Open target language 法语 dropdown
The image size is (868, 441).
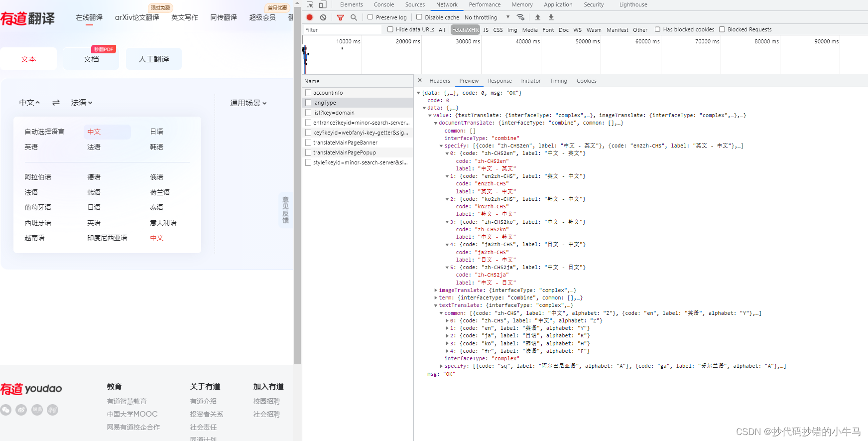[x=82, y=103]
